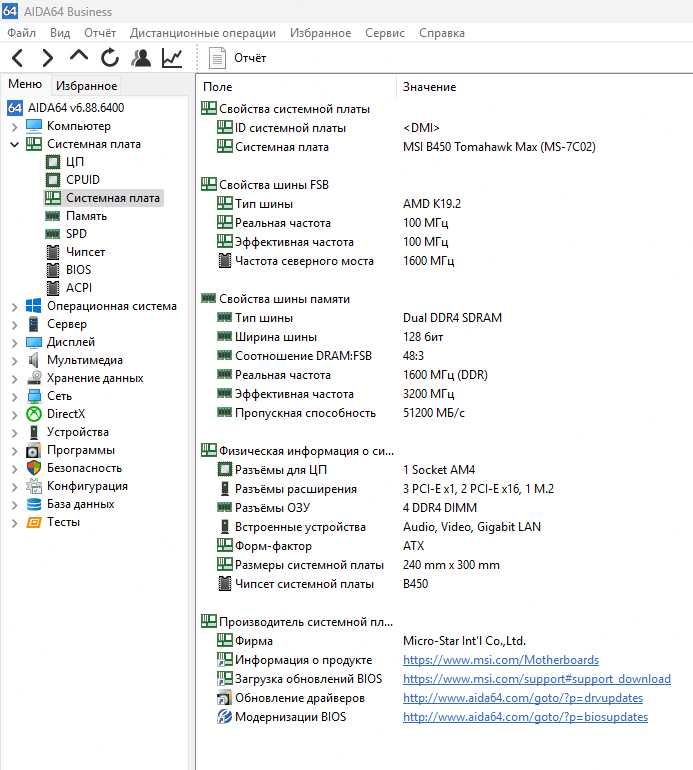Image resolution: width=693 pixels, height=770 pixels.
Task: Open the MSI support download link
Action: pyautogui.click(x=537, y=679)
